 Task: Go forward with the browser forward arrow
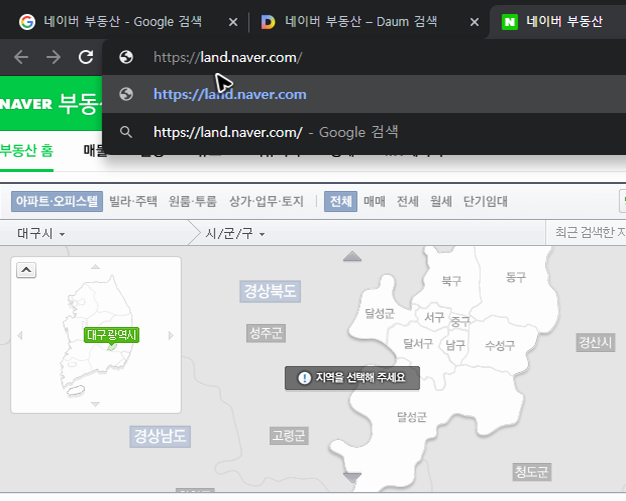point(53,57)
